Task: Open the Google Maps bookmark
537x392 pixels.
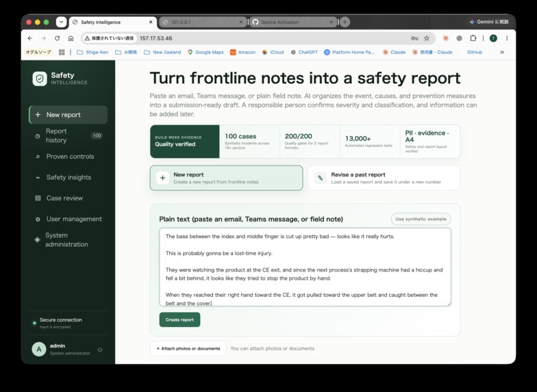Action: tap(205, 52)
